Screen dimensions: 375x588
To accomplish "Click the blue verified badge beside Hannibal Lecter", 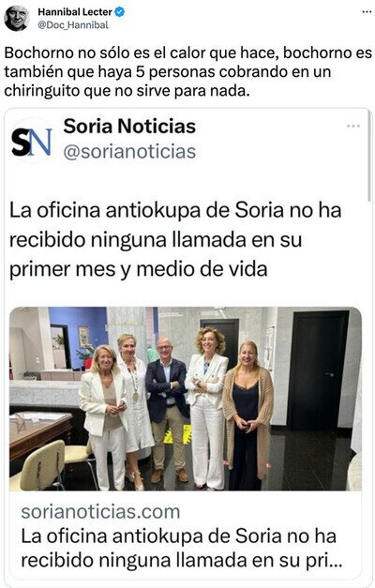I will [120, 12].
